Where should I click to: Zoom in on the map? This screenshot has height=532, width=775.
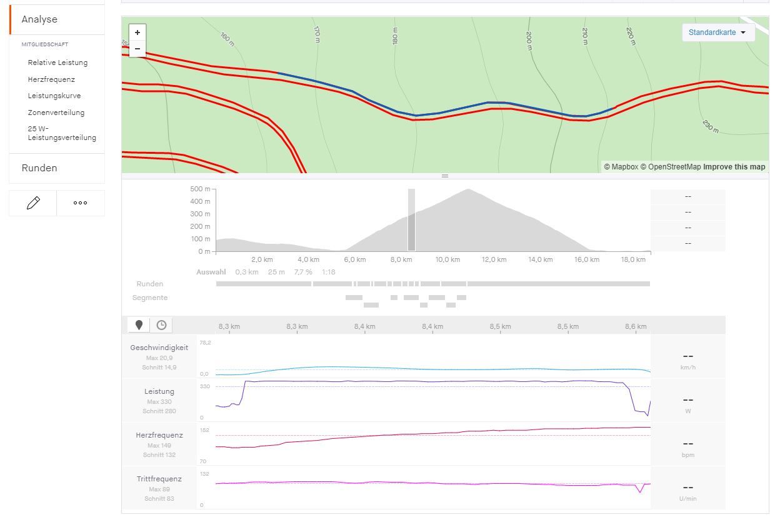(137, 33)
